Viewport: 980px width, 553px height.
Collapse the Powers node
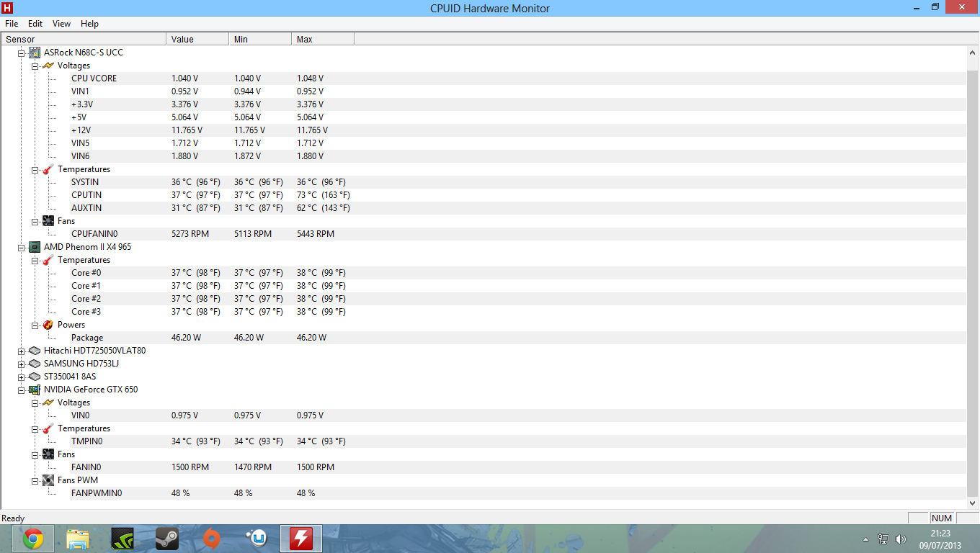pyautogui.click(x=35, y=325)
